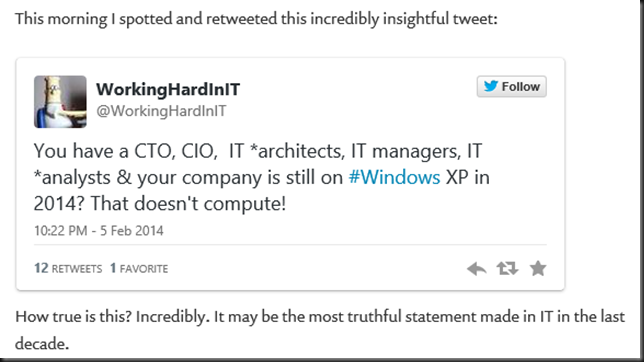The width and height of the screenshot is (644, 362).
Task: Open the 10:22 PM - 5 Feb 2014 timestamp
Action: pyautogui.click(x=99, y=231)
